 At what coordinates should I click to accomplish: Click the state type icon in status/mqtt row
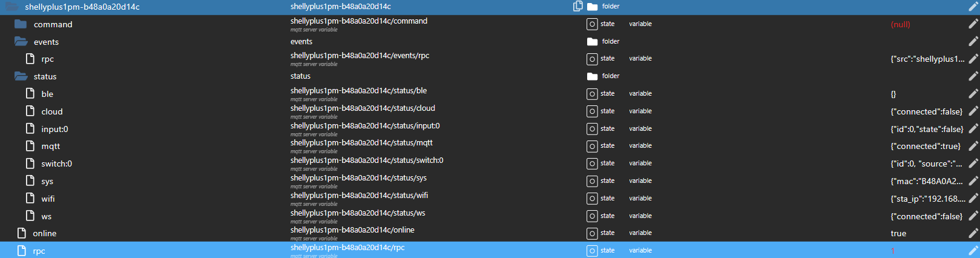tap(592, 146)
